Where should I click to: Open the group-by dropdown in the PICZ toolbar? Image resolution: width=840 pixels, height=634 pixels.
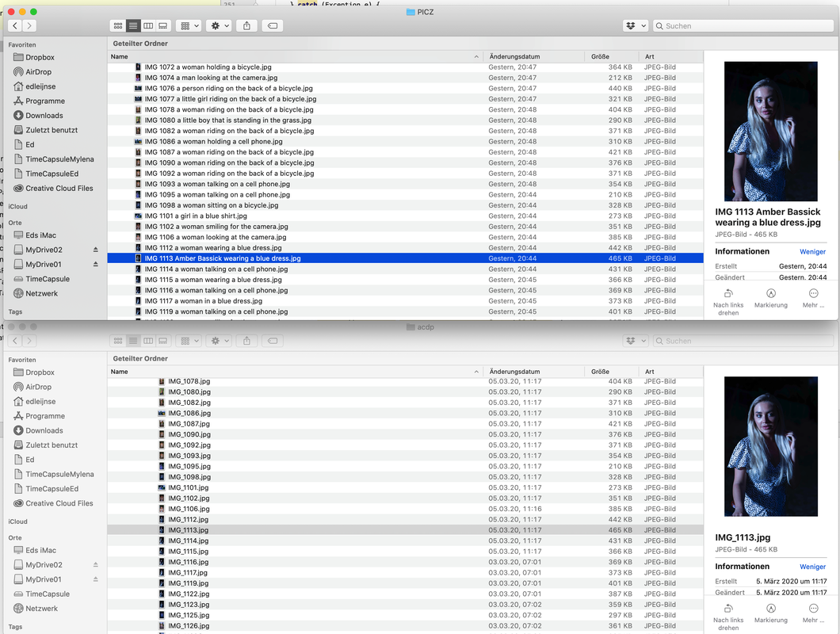189,26
